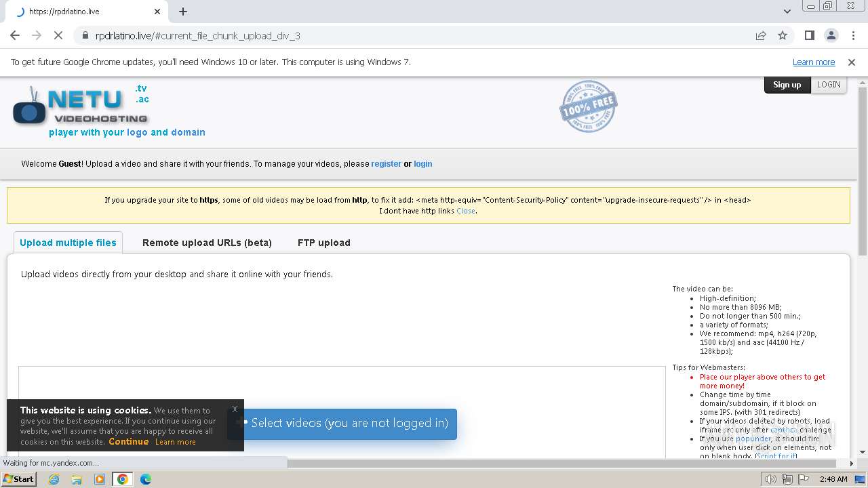
Task: Open the media player taskbar icon
Action: 100,479
